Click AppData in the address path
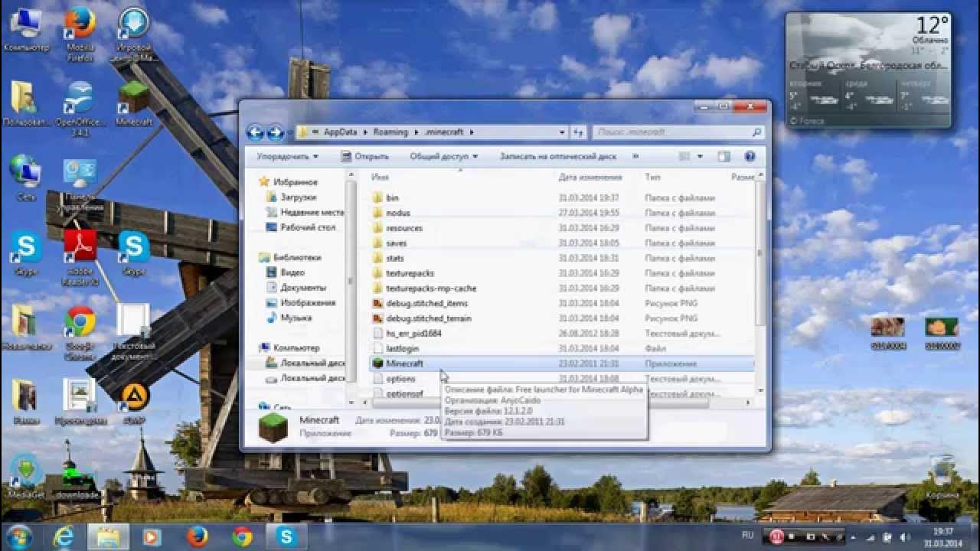The height and width of the screenshot is (551, 980). 341,132
